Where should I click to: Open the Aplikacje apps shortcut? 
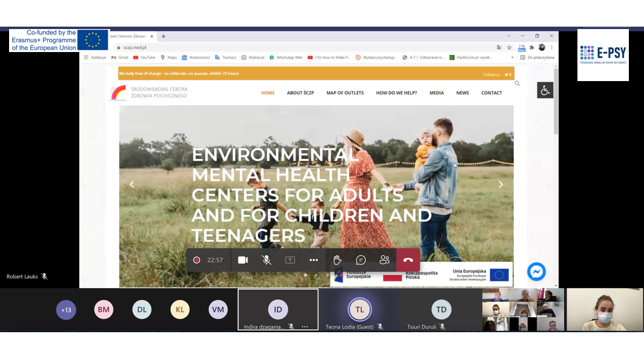click(x=95, y=57)
